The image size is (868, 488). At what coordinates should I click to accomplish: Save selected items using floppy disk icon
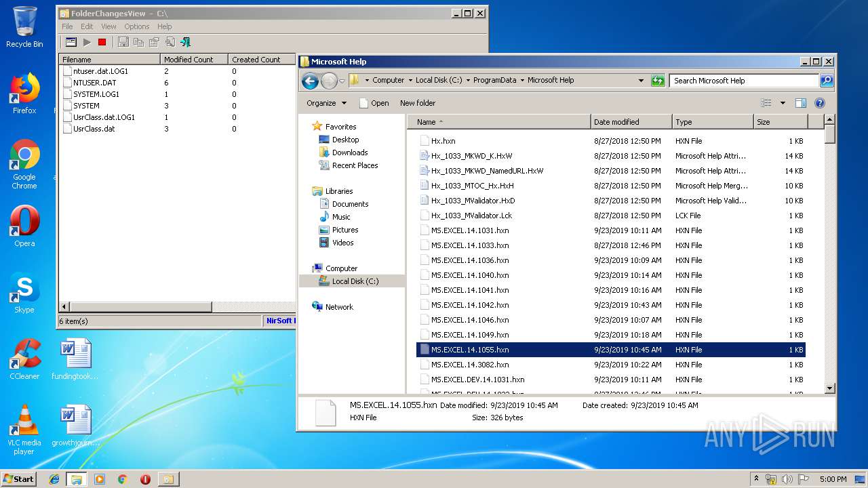pos(123,42)
